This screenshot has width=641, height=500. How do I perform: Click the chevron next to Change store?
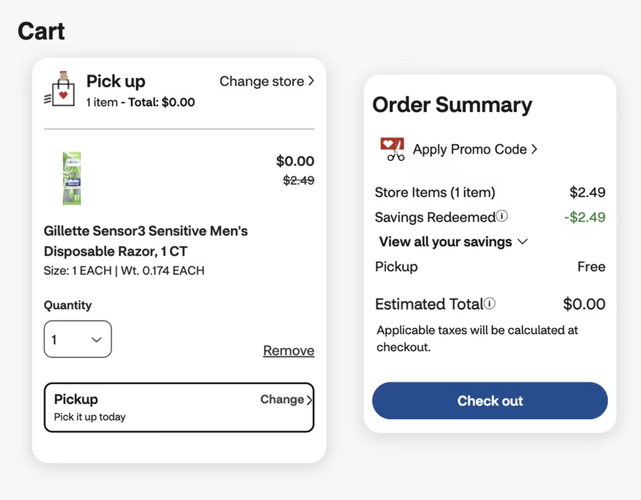tap(311, 81)
